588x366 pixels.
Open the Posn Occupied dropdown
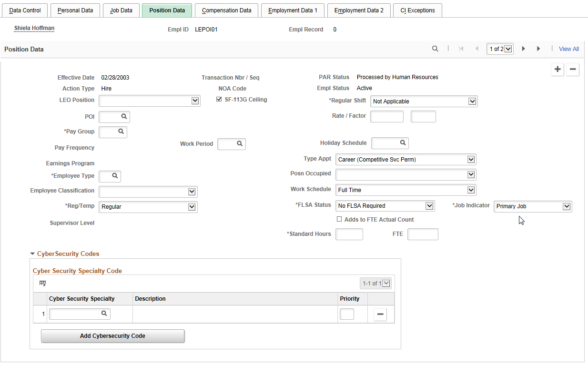pos(406,174)
